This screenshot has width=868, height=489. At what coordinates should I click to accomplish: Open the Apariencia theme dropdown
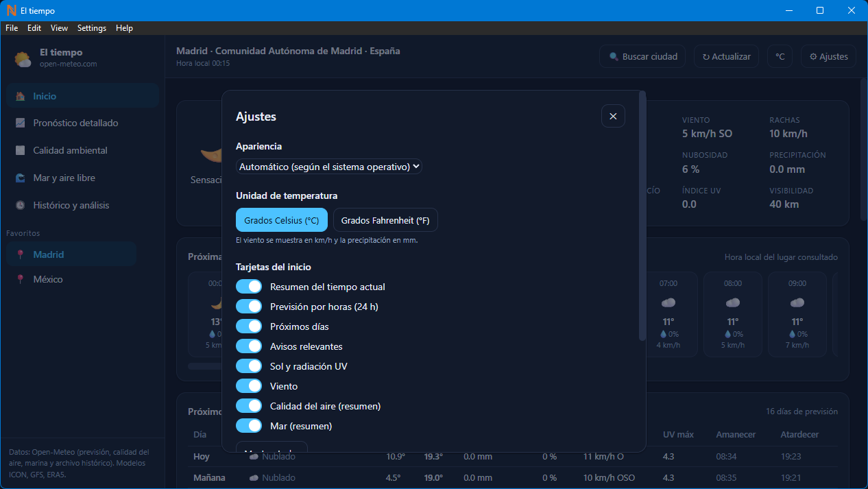pyautogui.click(x=329, y=167)
